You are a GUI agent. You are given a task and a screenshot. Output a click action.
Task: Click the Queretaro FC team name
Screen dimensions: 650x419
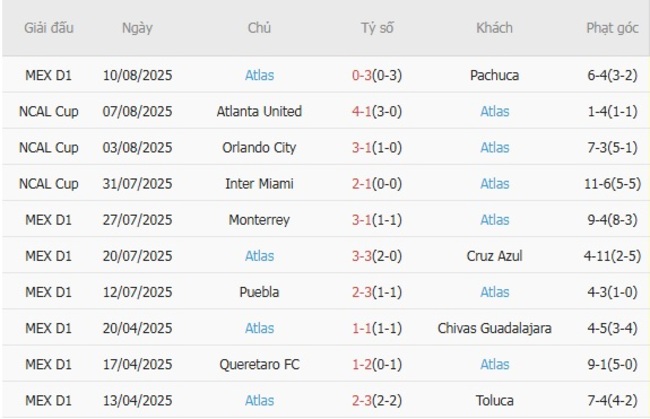point(259,364)
